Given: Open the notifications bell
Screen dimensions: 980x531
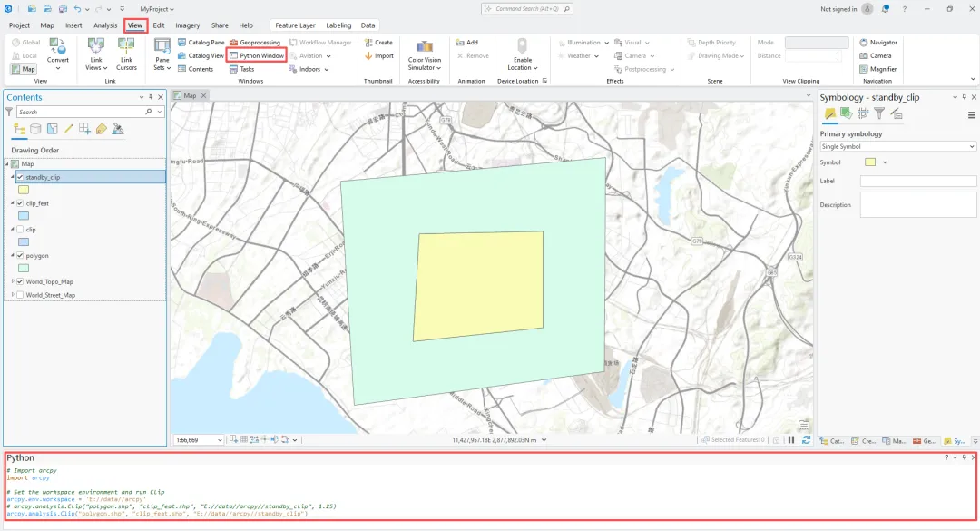Looking at the screenshot, I should click(886, 9).
